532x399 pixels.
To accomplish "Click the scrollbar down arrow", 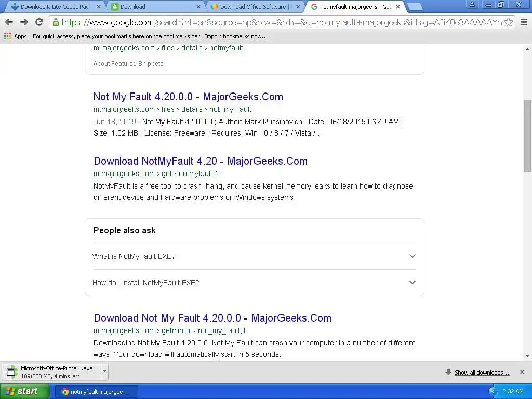I will (527, 356).
